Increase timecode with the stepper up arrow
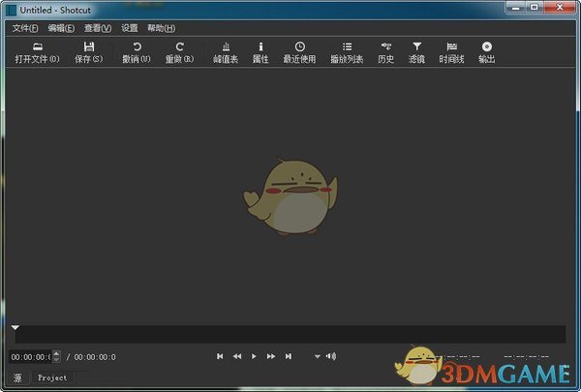Screen dimensions: 581x392 pyautogui.click(x=56, y=353)
